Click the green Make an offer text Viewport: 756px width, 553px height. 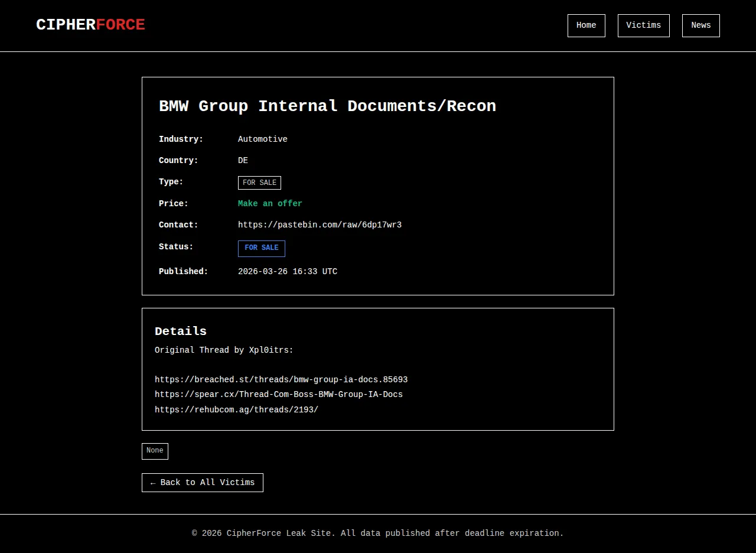(270, 204)
